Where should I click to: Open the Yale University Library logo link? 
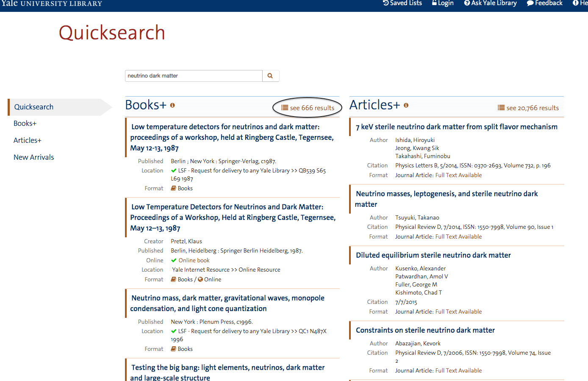(x=51, y=3)
